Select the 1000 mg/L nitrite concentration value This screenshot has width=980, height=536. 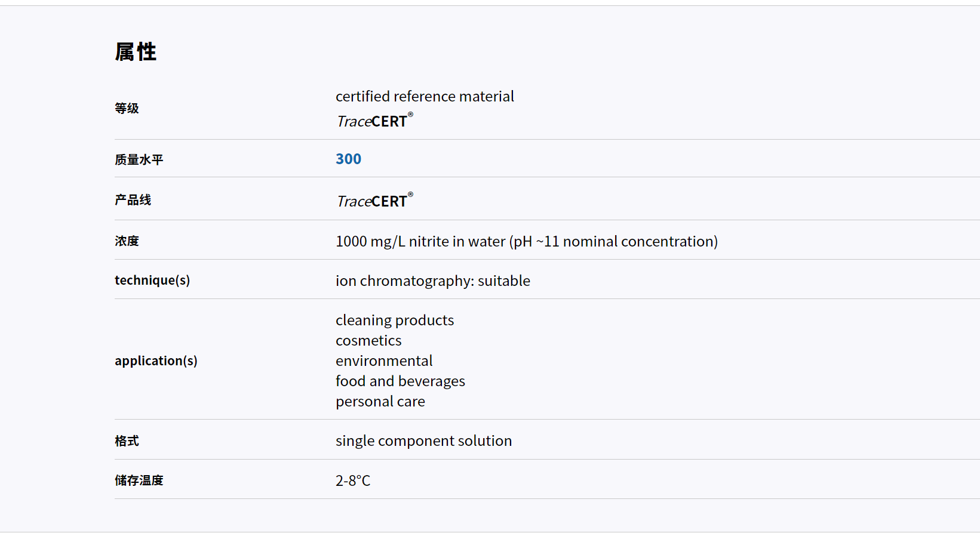[527, 241]
